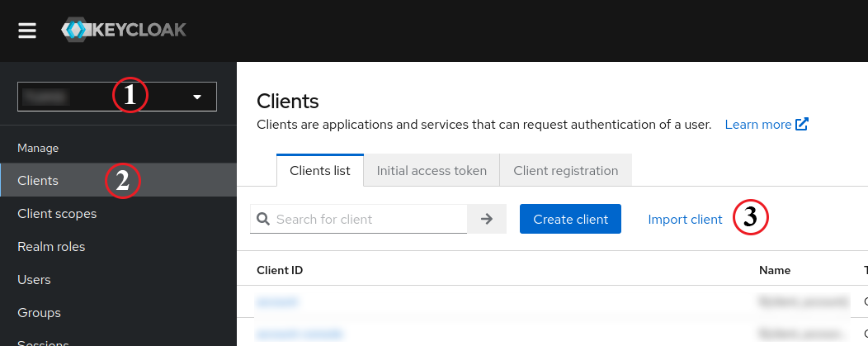
Task: Submit search with the arrow button
Action: point(487,219)
